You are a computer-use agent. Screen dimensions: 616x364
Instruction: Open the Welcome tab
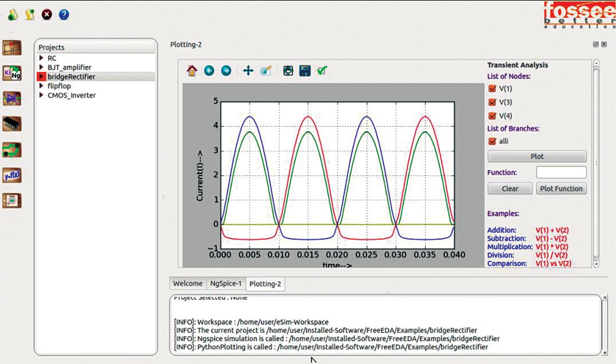click(187, 284)
